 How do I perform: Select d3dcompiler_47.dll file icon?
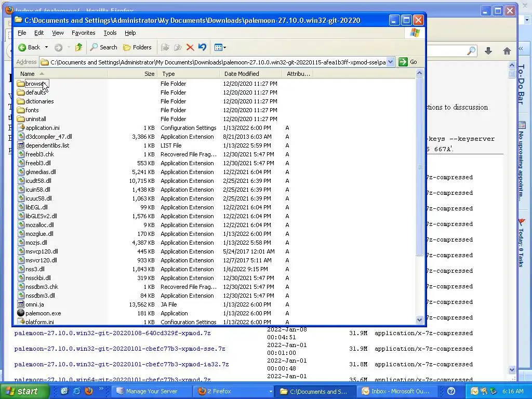click(x=21, y=137)
